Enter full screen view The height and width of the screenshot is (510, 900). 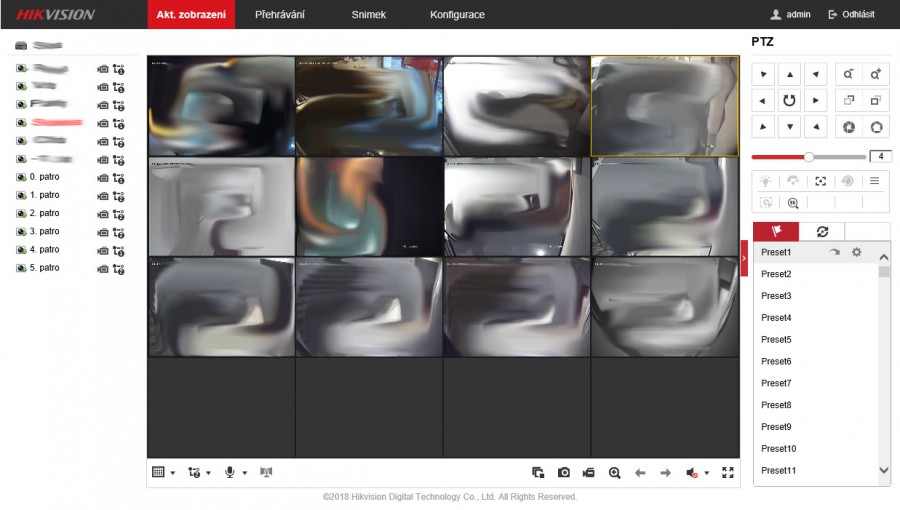(728, 472)
